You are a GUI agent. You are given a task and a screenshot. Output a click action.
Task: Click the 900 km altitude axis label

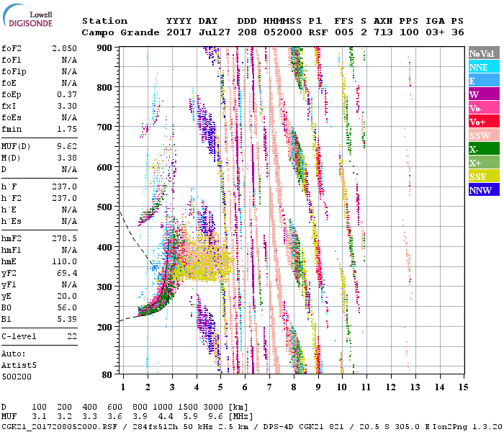point(105,48)
